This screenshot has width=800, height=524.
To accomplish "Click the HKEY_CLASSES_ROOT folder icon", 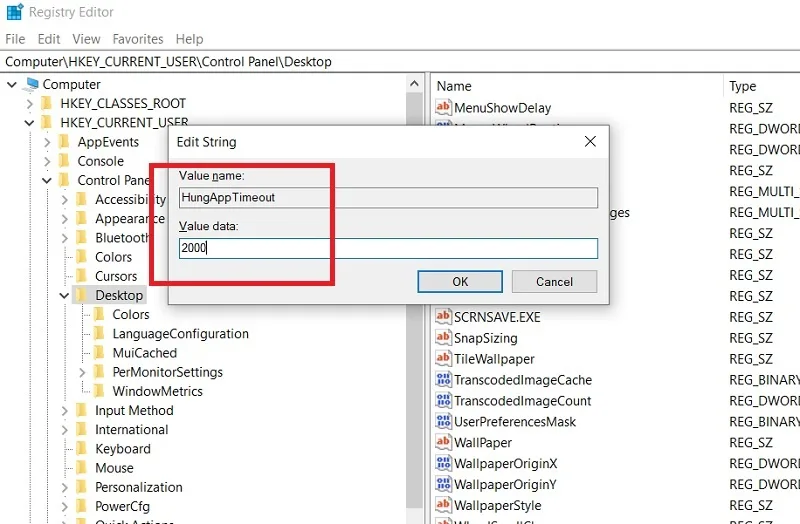I will pyautogui.click(x=47, y=104).
